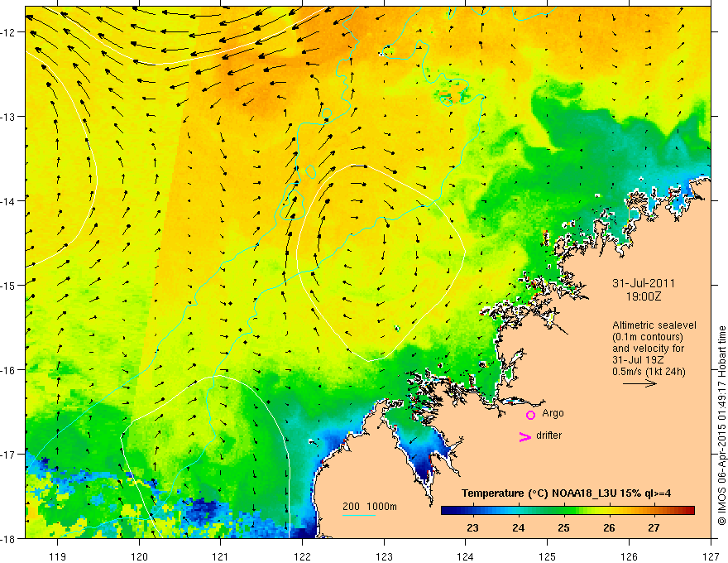Select the '31-Jul-2011' date text
728x563 pixels.
point(644,283)
